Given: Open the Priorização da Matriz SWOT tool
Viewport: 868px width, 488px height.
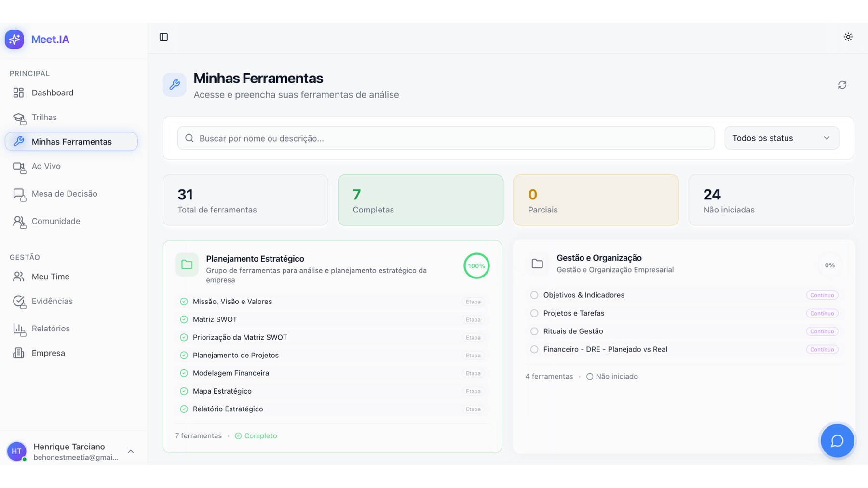Looking at the screenshot, I should pos(332,337).
